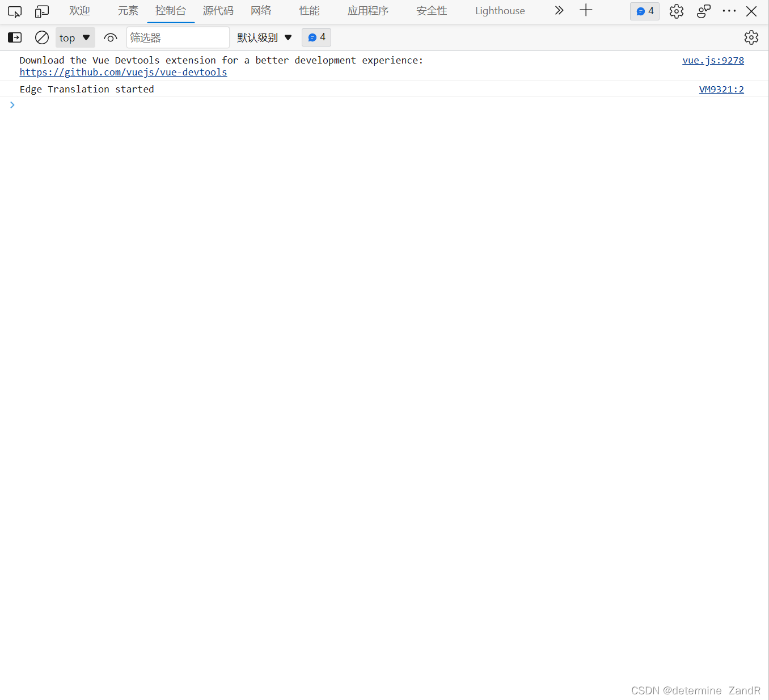The height and width of the screenshot is (700, 769).
Task: Open source link VM9321:2
Action: pyautogui.click(x=721, y=90)
